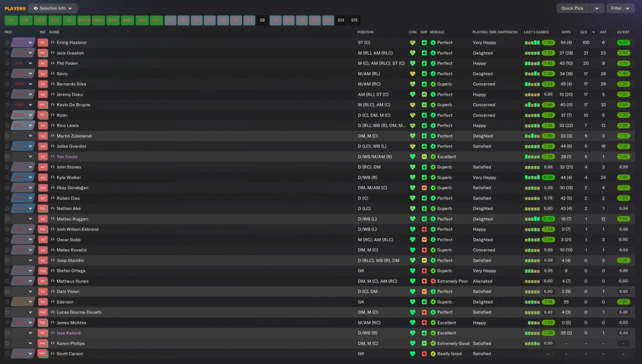Select the GK position slot

point(11,21)
